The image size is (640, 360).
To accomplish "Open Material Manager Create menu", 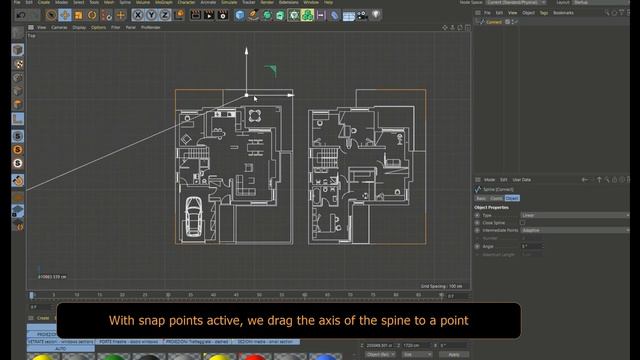I will [43, 318].
